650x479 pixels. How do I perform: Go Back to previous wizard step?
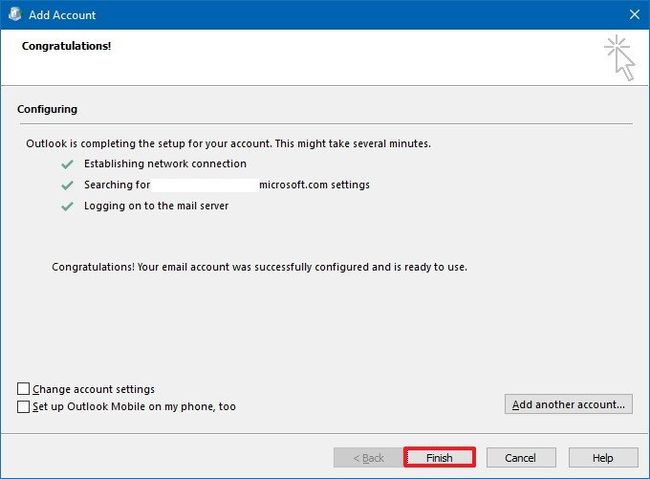coord(368,458)
